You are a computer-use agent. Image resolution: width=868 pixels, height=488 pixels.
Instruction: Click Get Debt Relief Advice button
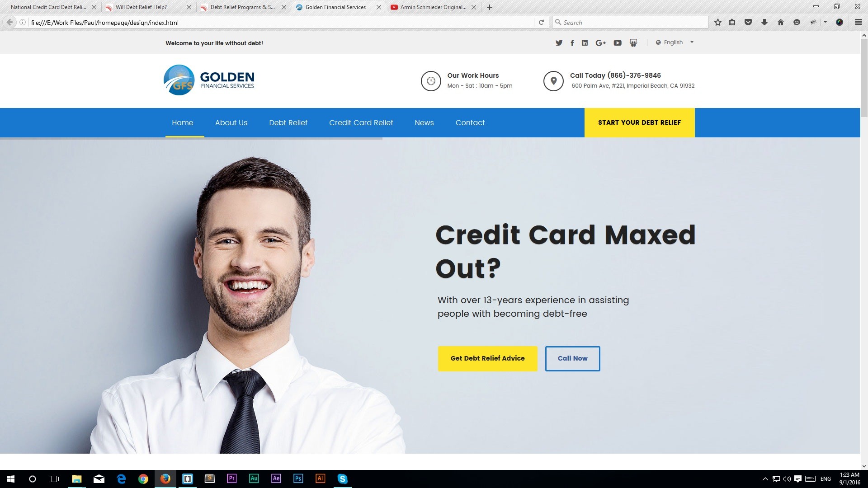(487, 358)
